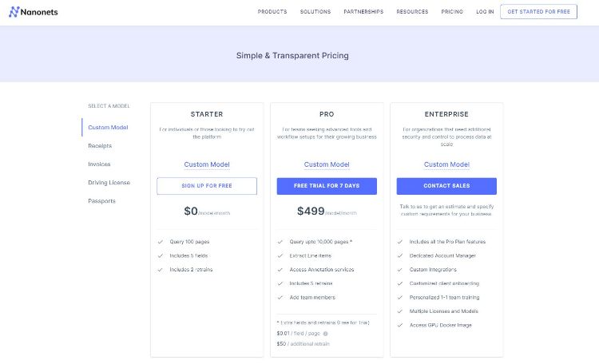Screen dimensions: 599x364
Task: Click the Pro plan heading
Action: click(x=327, y=114)
